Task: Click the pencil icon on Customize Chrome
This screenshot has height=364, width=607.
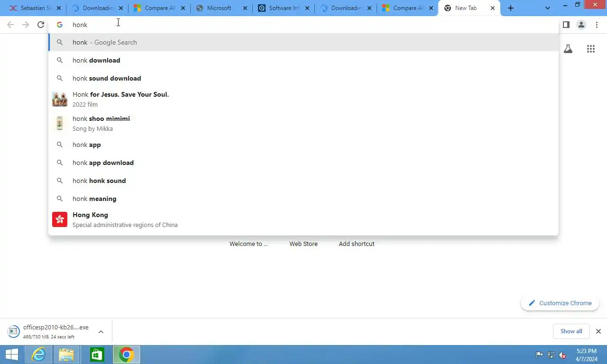Action: point(532,303)
